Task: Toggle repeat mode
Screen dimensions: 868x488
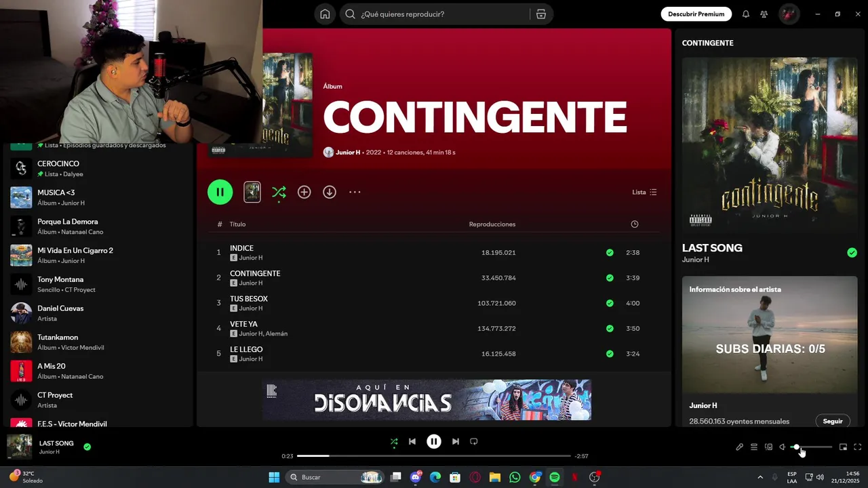Action: [474, 442]
